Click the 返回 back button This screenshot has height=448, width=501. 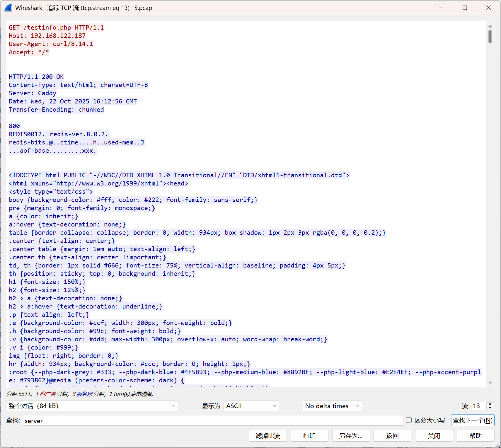pyautogui.click(x=393, y=436)
